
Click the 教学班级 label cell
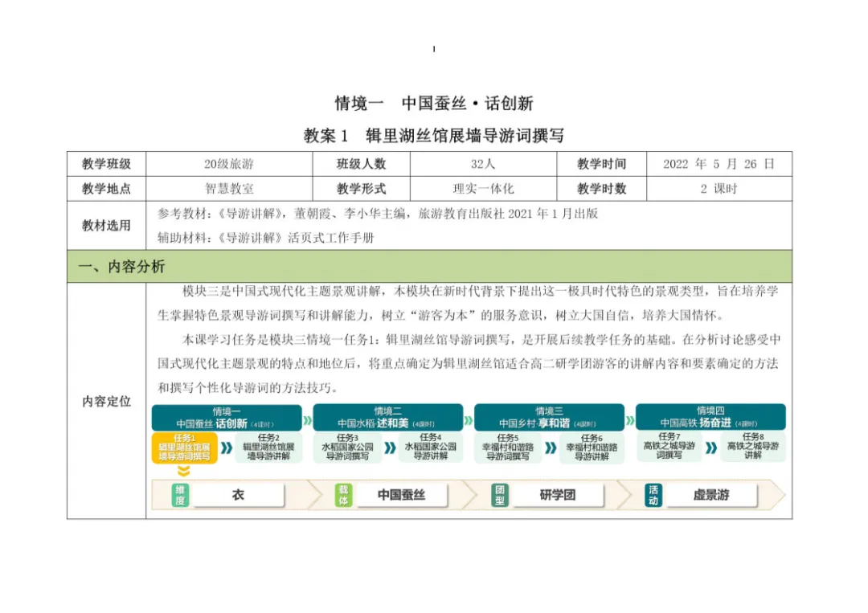(x=106, y=165)
